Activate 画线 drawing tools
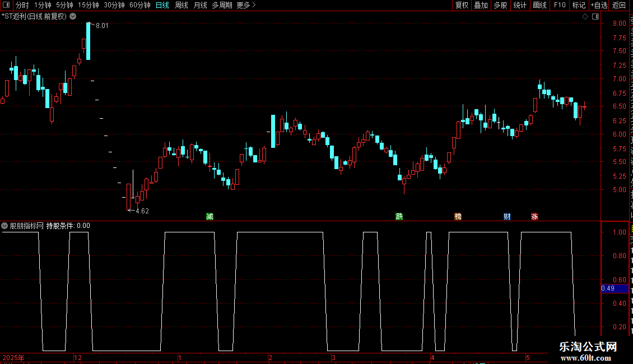633x364 pixels. click(x=540, y=5)
